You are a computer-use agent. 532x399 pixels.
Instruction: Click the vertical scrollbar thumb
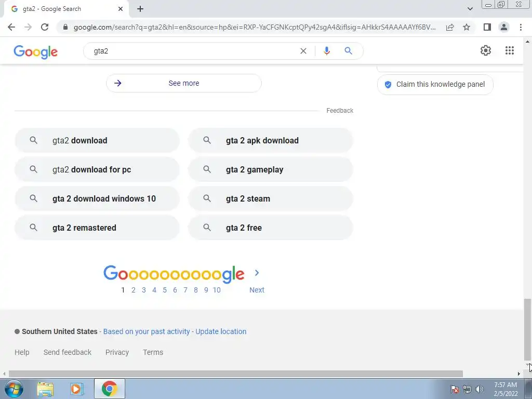(x=527, y=328)
